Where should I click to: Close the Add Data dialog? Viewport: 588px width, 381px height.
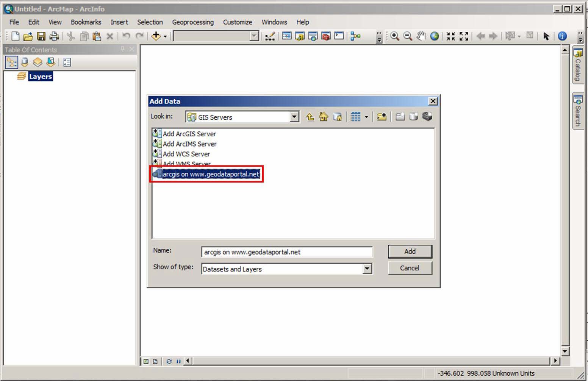[x=433, y=101]
